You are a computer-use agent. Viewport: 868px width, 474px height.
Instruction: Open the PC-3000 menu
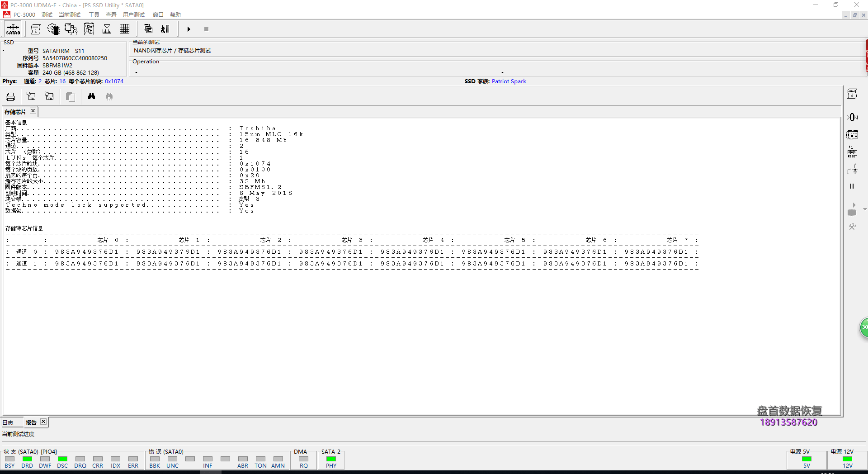pyautogui.click(x=24, y=14)
